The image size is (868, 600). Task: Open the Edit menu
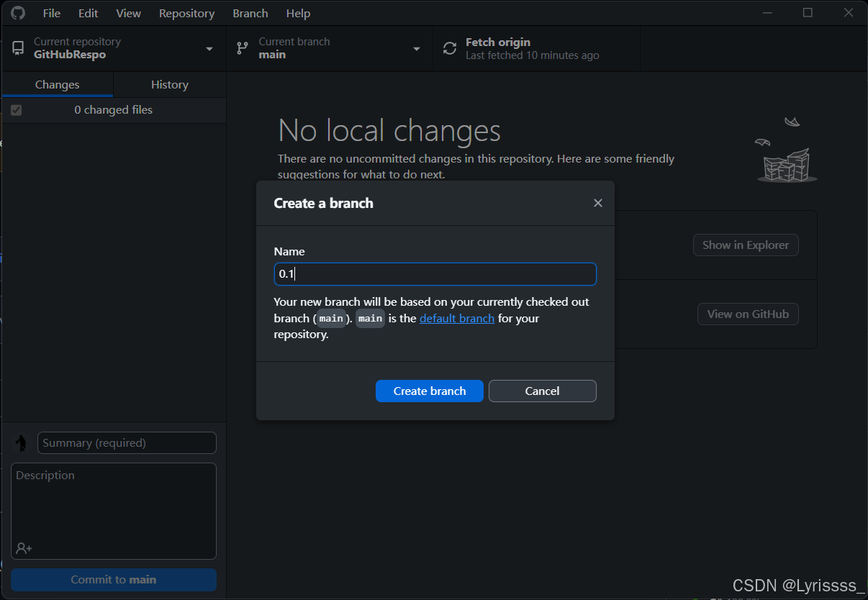[89, 13]
